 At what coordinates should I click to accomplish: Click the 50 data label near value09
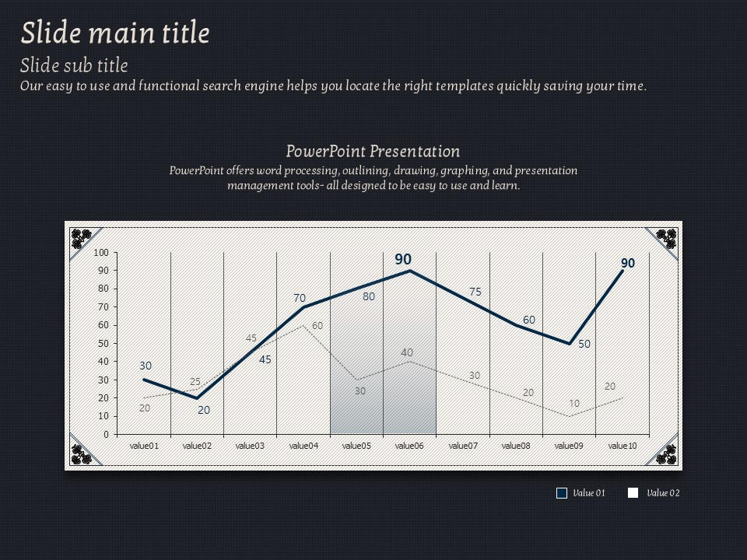pos(584,344)
